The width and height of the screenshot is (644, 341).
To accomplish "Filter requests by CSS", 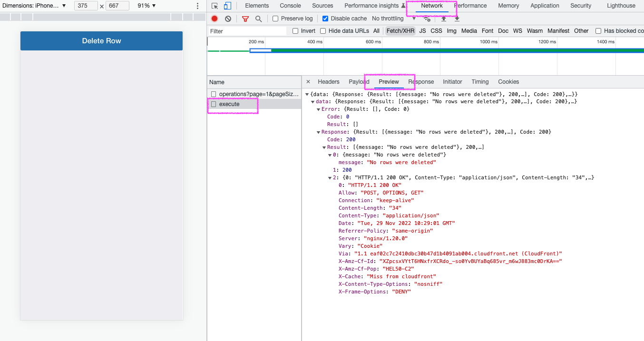I will [x=436, y=31].
